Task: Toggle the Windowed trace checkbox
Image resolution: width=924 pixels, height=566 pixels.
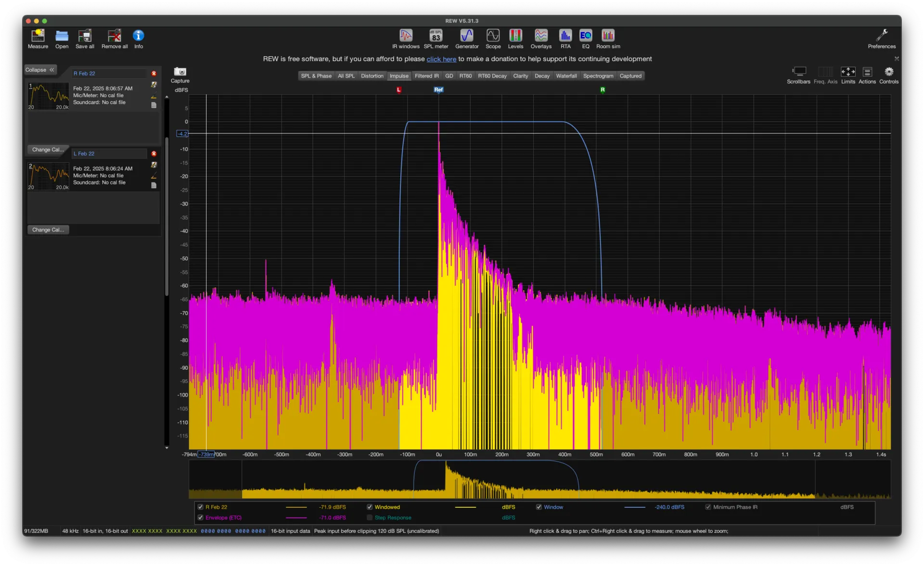Action: point(370,507)
